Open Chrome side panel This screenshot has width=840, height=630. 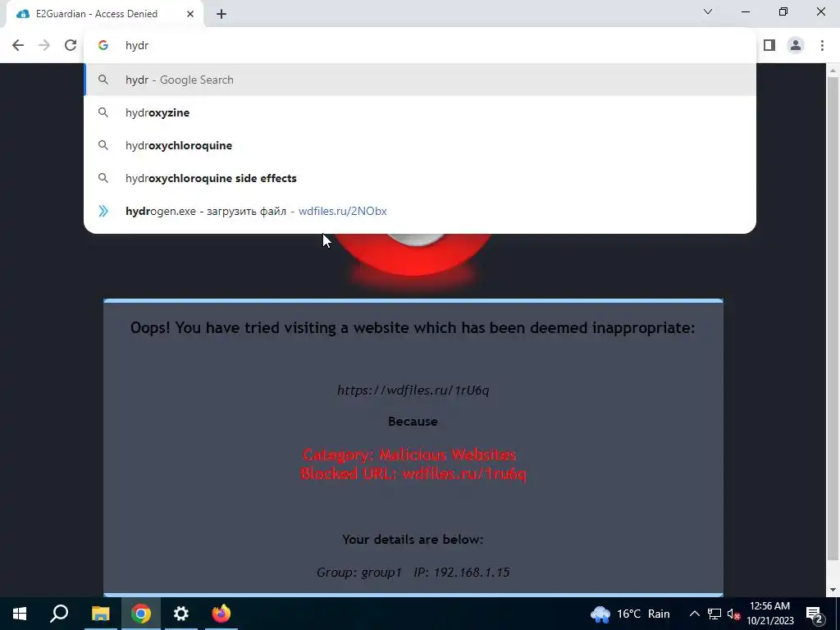pyautogui.click(x=769, y=46)
